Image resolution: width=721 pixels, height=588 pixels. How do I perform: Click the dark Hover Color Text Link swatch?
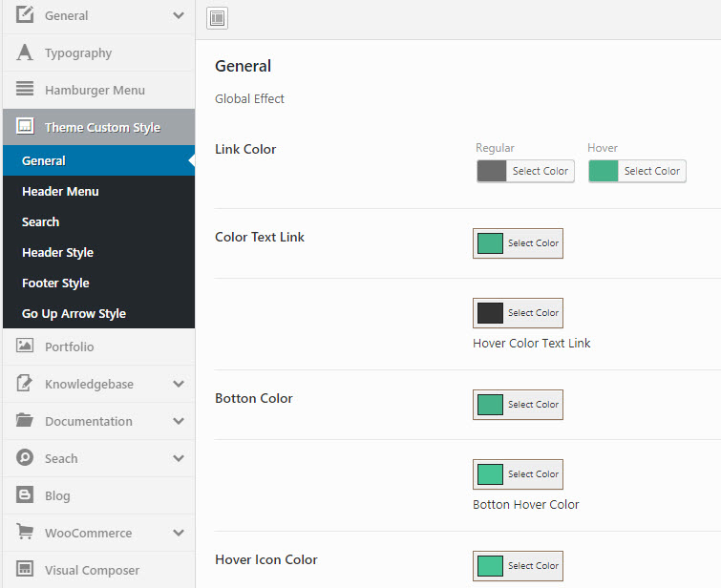pyautogui.click(x=490, y=313)
